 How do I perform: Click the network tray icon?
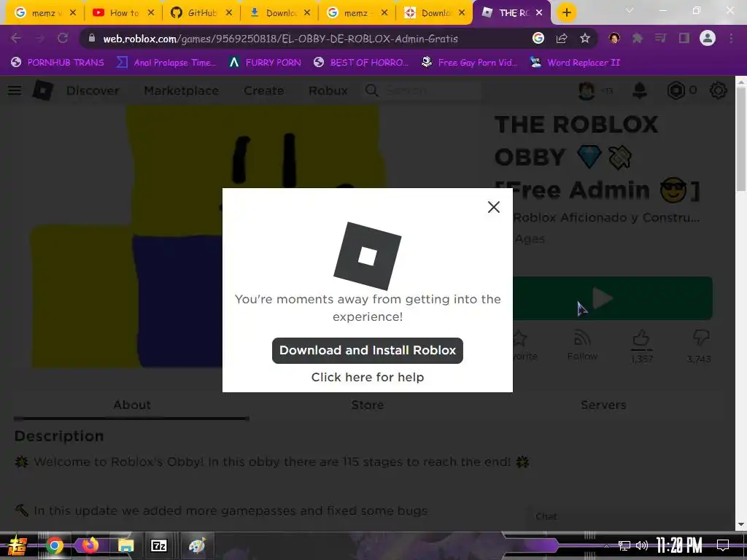[624, 545]
